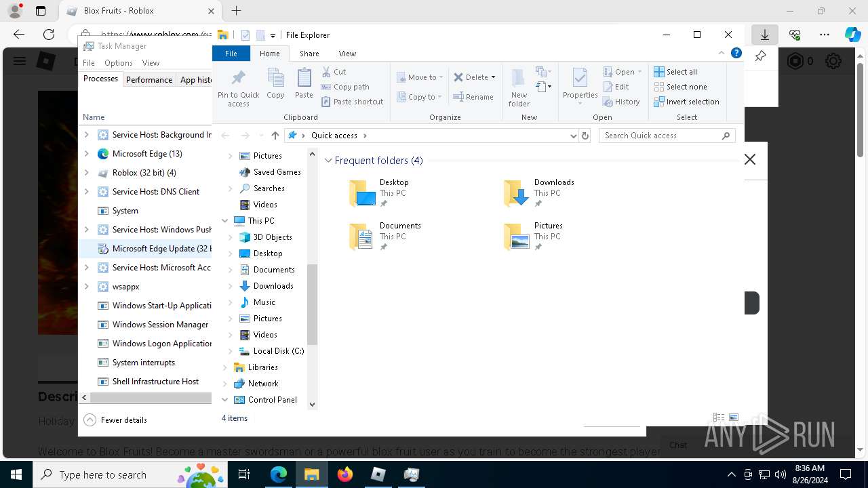Viewport: 868px width, 488px height.
Task: Expand address bar history dropdown
Action: point(573,136)
